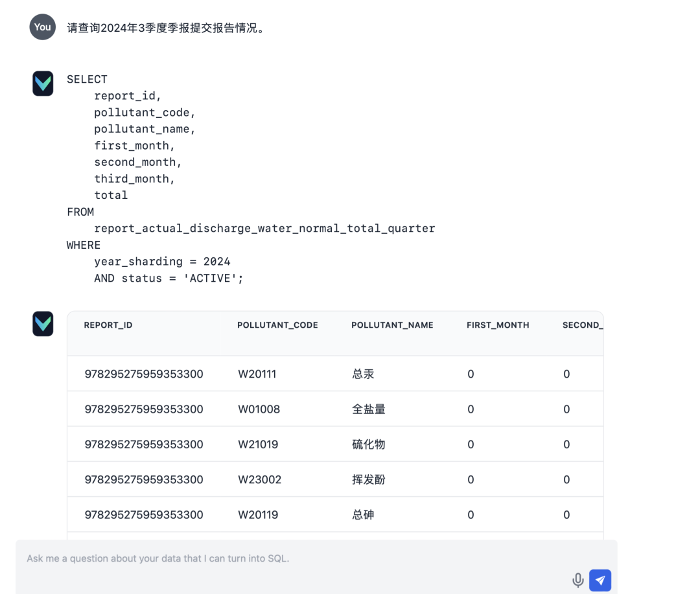Click report ID in the W23002 row
This screenshot has width=700, height=594.
point(144,480)
